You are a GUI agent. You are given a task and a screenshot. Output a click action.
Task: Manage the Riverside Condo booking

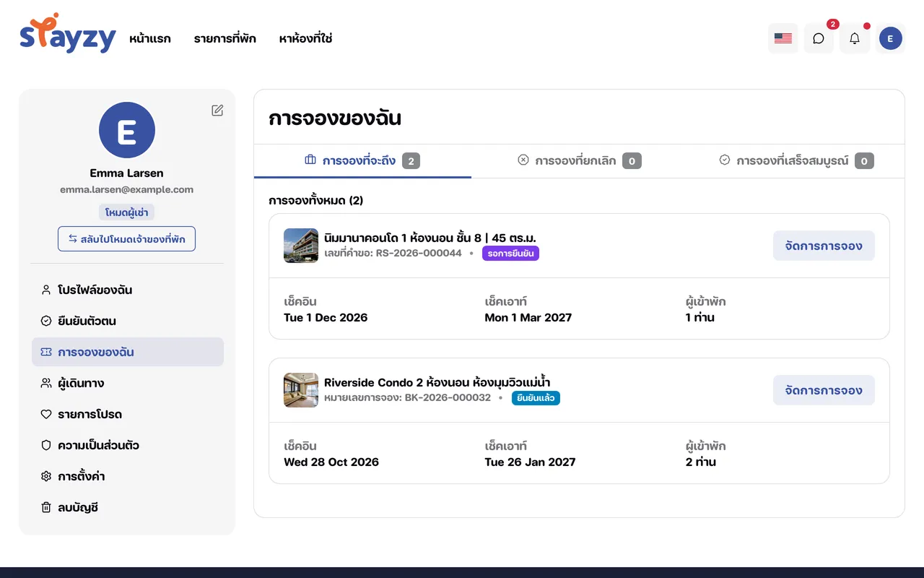tap(824, 390)
